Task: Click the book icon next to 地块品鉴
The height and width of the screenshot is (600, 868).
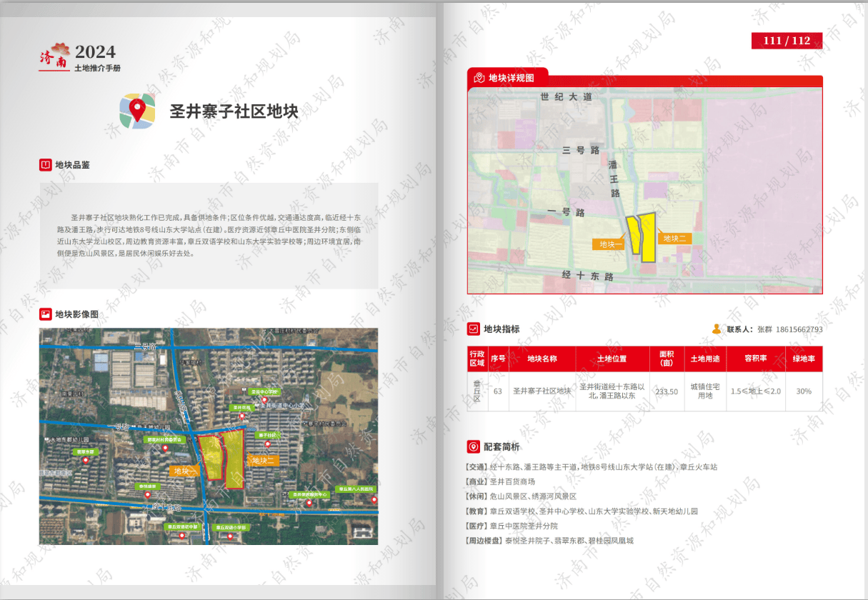Action: tap(45, 165)
